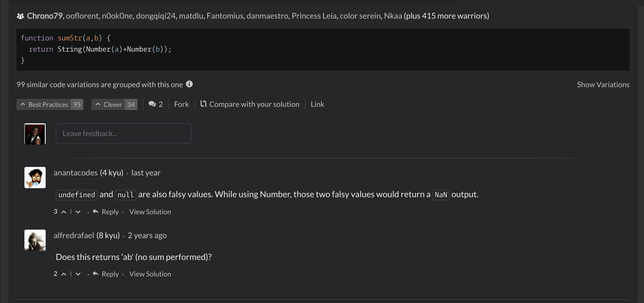This screenshot has height=303, width=644.
Task: Reply to alfredrafael's comment
Action: 106,274
